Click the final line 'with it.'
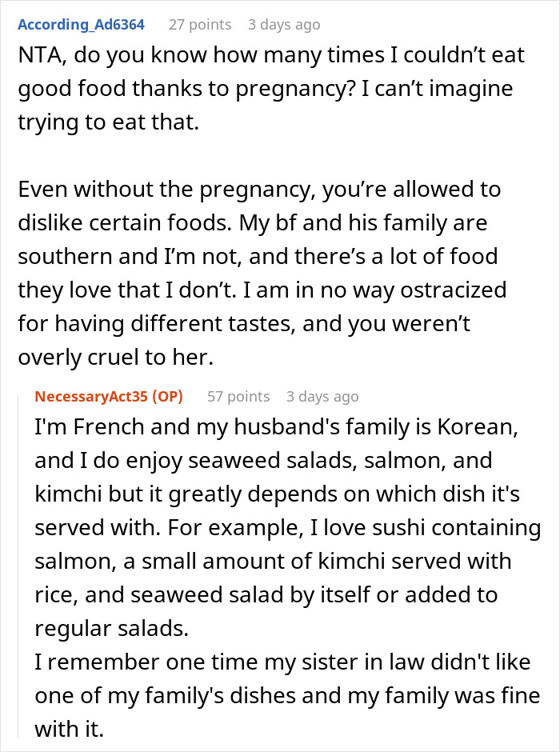The height and width of the screenshot is (752, 560). [x=67, y=729]
